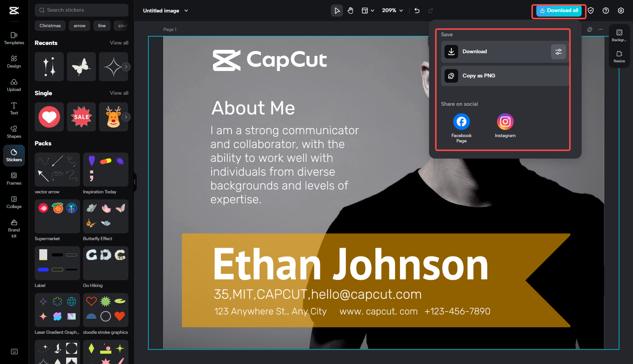View all Single stickers
This screenshot has width=633, height=364.
119,93
